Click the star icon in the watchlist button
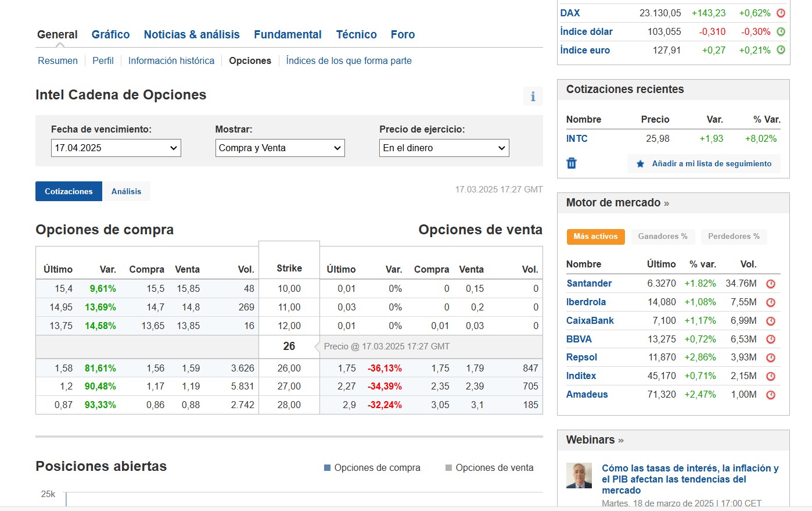The height and width of the screenshot is (511, 812). (640, 164)
